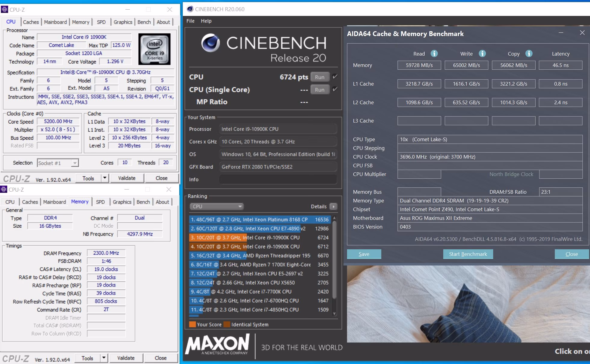The image size is (590, 364).
Task: Click the Cinebench Info input field
Action: click(278, 179)
